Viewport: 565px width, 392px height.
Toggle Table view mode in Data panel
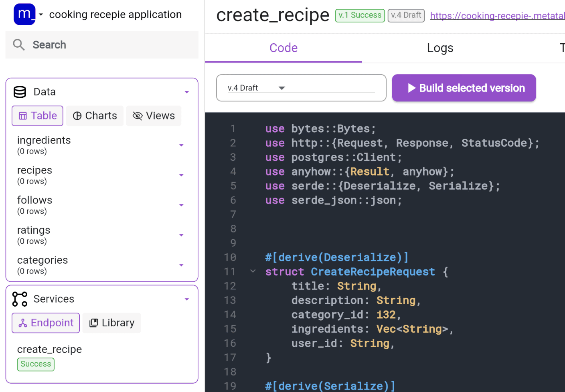click(37, 116)
